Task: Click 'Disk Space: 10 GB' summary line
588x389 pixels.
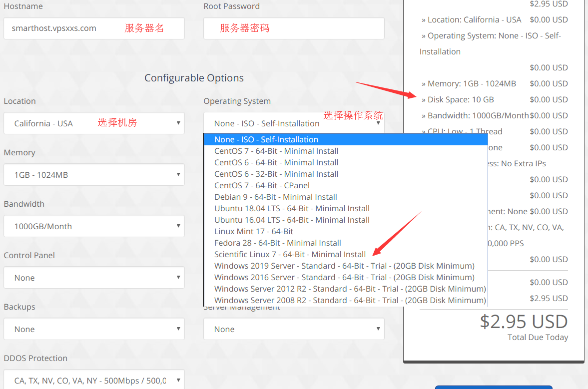Action: click(x=458, y=100)
